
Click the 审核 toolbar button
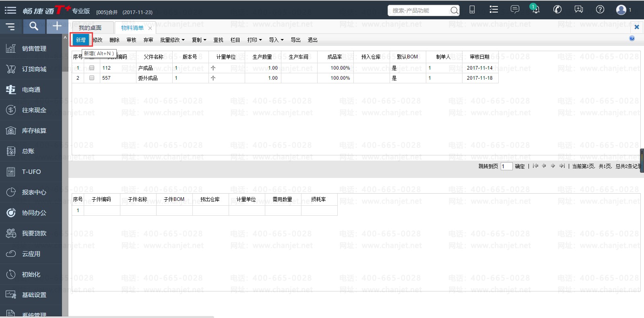click(131, 40)
